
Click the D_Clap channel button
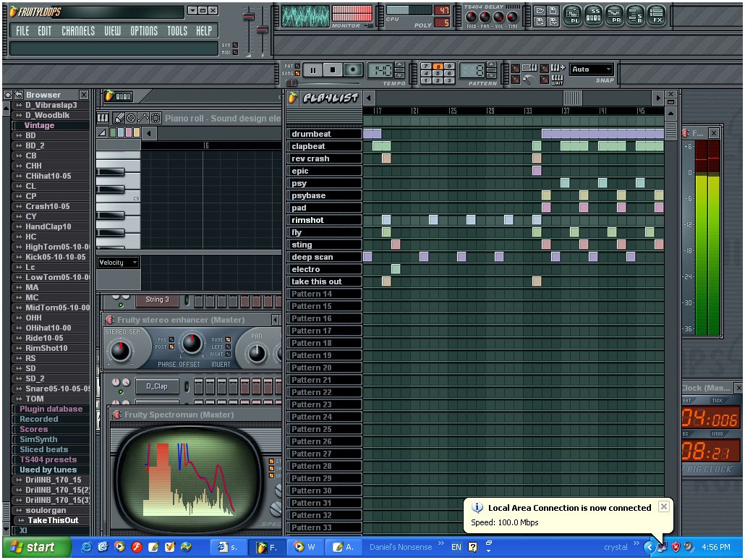pyautogui.click(x=157, y=386)
